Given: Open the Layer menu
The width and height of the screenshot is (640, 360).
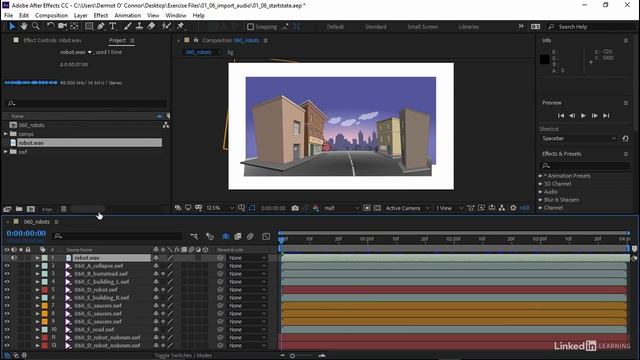Looking at the screenshot, I should (x=80, y=16).
